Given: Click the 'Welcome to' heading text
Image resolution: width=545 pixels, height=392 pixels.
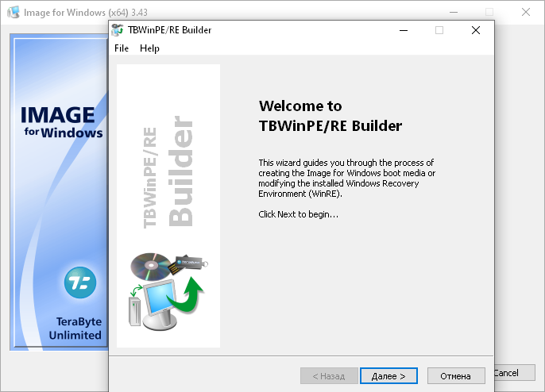Looking at the screenshot, I should click(300, 106).
